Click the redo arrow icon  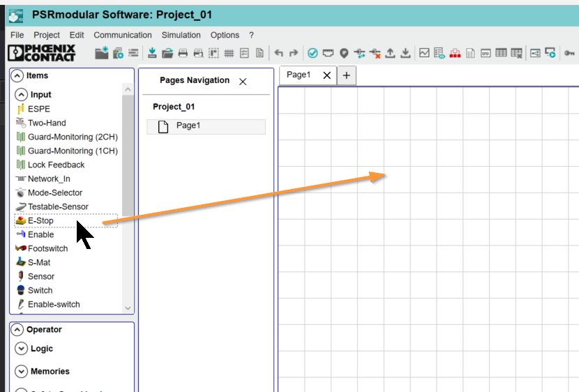pyautogui.click(x=294, y=53)
